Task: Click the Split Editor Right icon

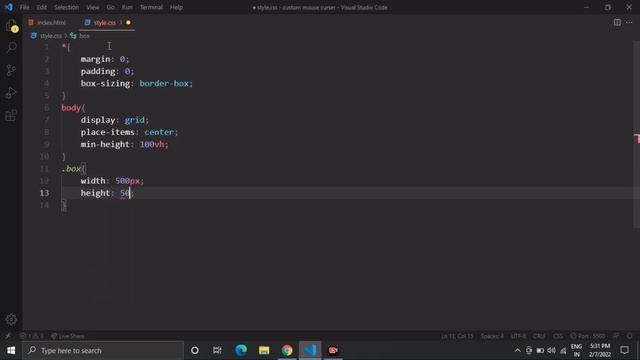Action: [x=617, y=22]
